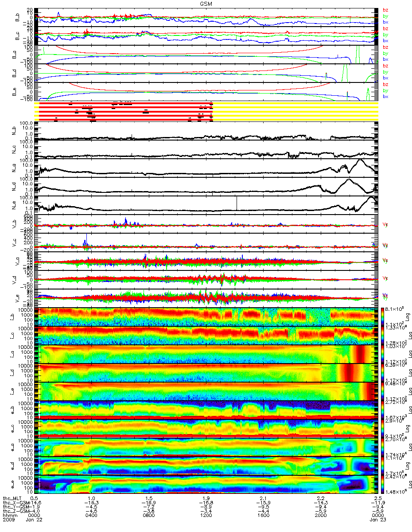Click the red striped status panel
Viewport: 412px width, 532px height.
126,111
